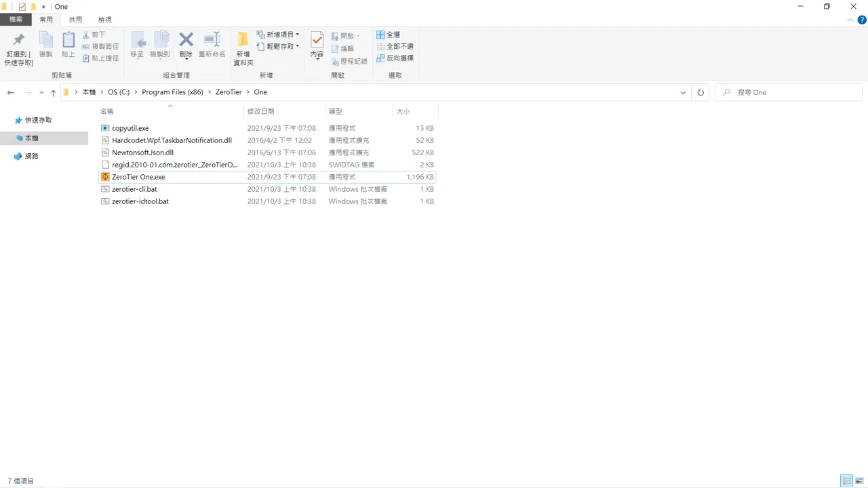
Task: Click the Rename icon in ribbon
Action: click(x=212, y=41)
